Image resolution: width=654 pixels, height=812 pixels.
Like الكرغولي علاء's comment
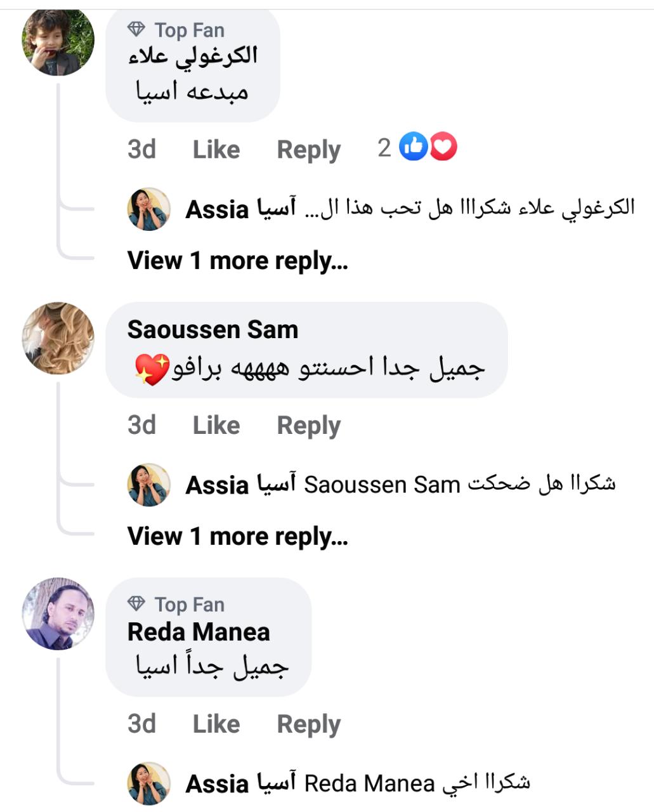(216, 150)
